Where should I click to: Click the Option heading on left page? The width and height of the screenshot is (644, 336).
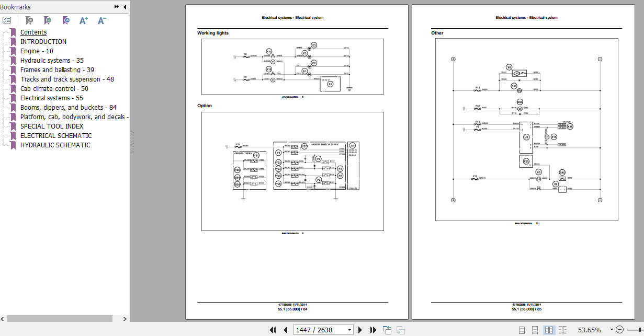pos(205,106)
